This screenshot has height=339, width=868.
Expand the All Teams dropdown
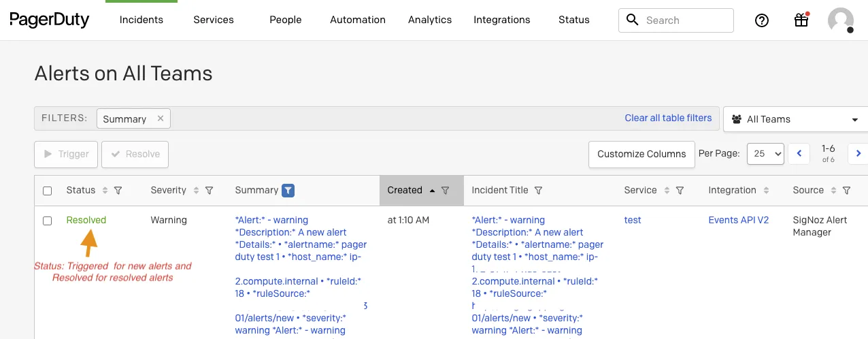click(x=796, y=119)
